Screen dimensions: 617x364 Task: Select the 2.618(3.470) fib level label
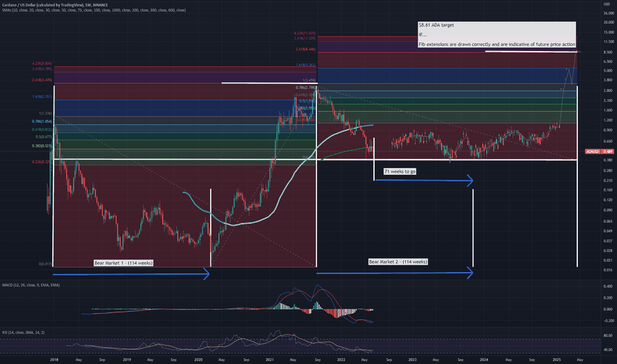click(42, 80)
